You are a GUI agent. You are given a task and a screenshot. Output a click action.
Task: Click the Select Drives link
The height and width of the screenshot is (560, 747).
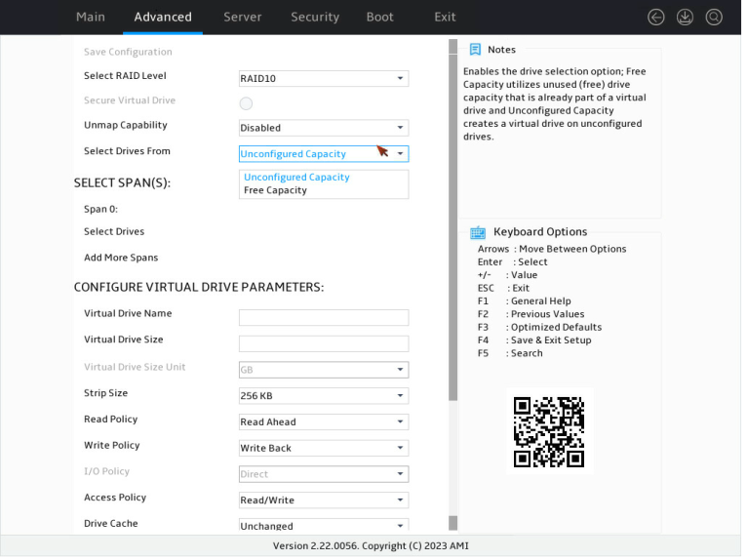115,233
